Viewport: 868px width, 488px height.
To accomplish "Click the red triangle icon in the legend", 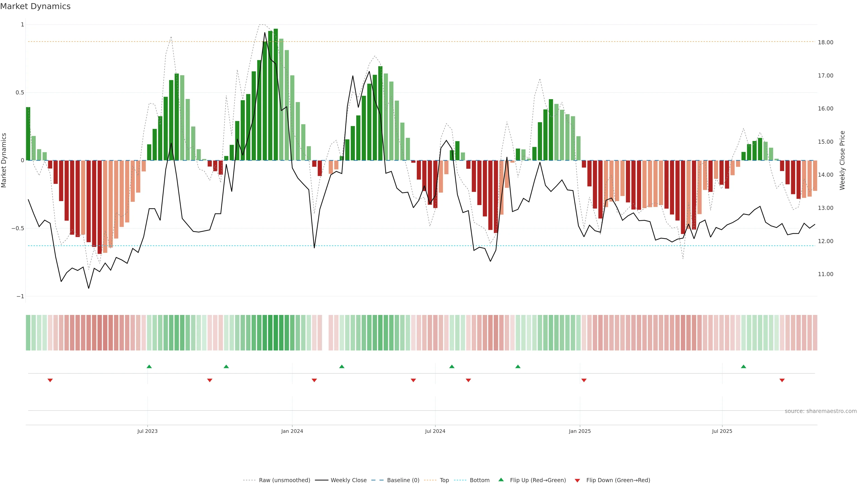I will [577, 481].
